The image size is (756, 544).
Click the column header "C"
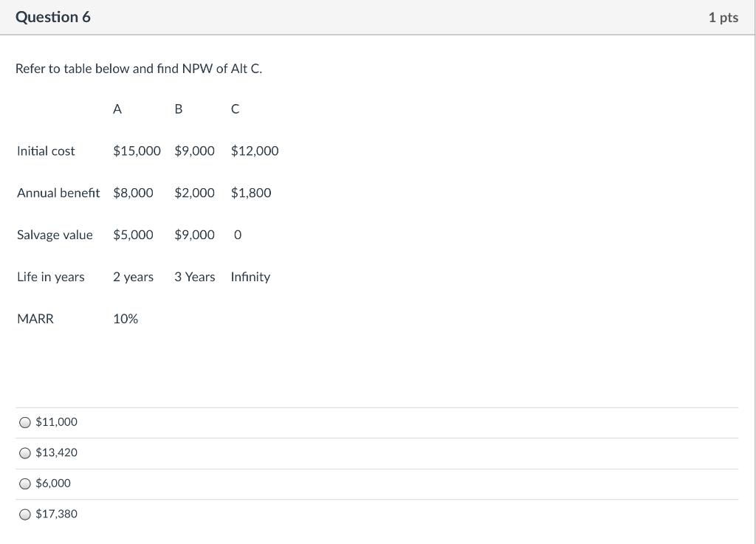235,109
